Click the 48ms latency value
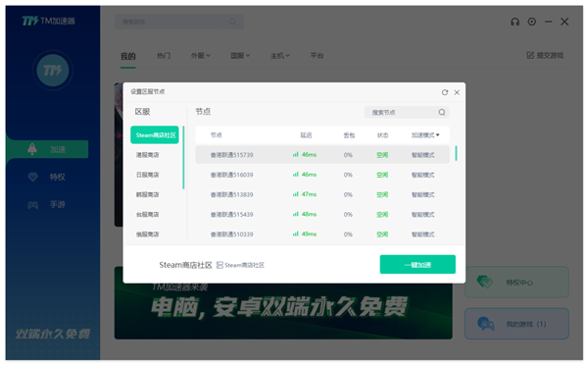Image resolution: width=588 pixels, height=365 pixels. [x=309, y=214]
